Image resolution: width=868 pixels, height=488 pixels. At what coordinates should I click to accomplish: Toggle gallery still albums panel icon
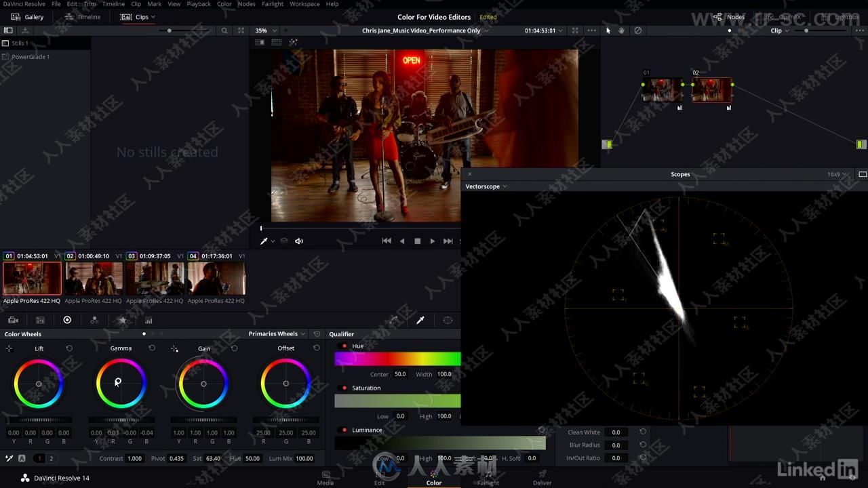point(8,30)
